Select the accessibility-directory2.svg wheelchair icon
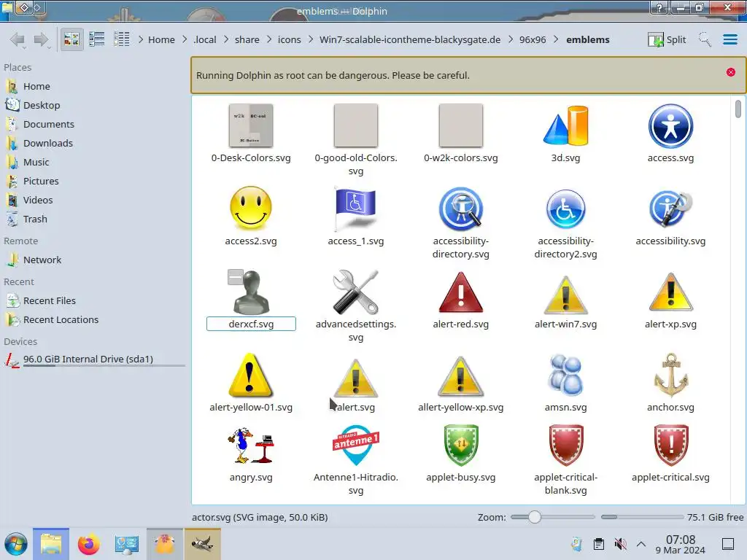The width and height of the screenshot is (747, 560). pos(565,208)
